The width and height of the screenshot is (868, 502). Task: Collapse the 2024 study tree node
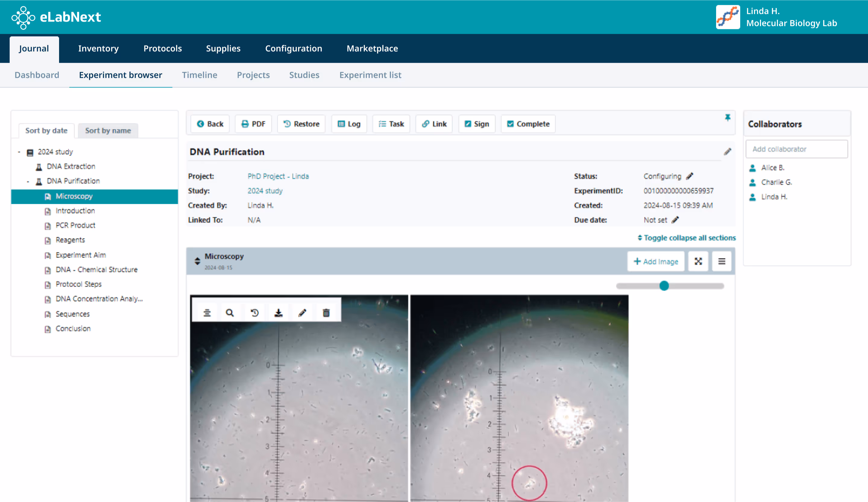pyautogui.click(x=19, y=152)
